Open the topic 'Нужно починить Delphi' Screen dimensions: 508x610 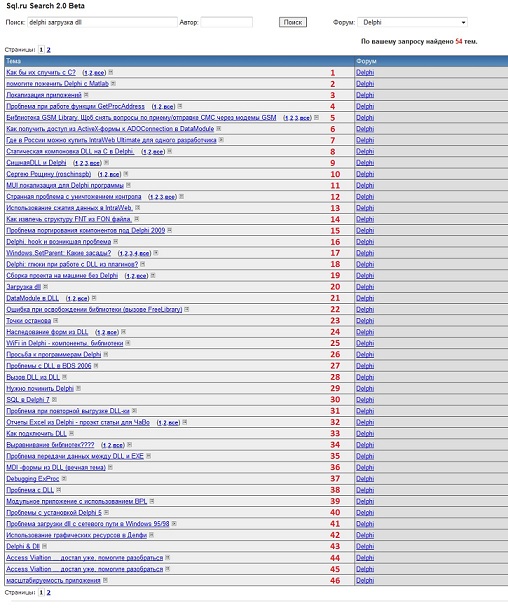pos(40,389)
